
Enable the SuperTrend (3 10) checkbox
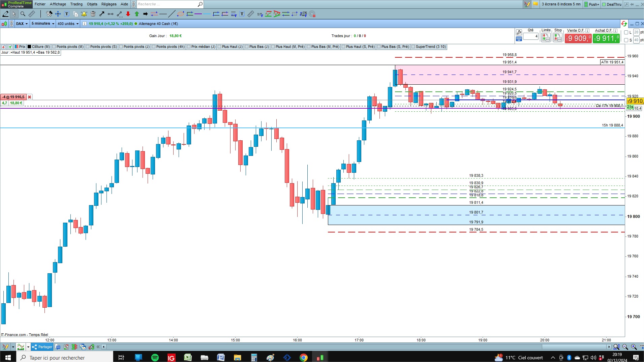click(413, 47)
